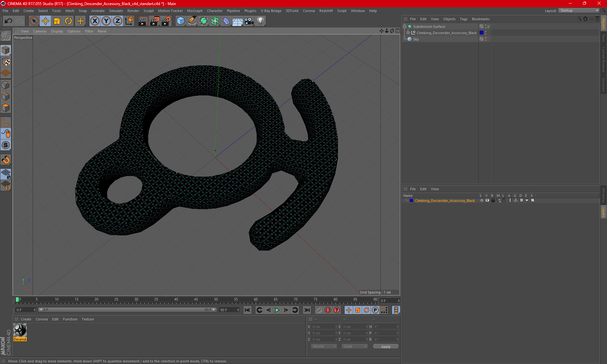The height and width of the screenshot is (364, 607).
Task: Switch to Edges mode
Action: pyautogui.click(x=6, y=96)
